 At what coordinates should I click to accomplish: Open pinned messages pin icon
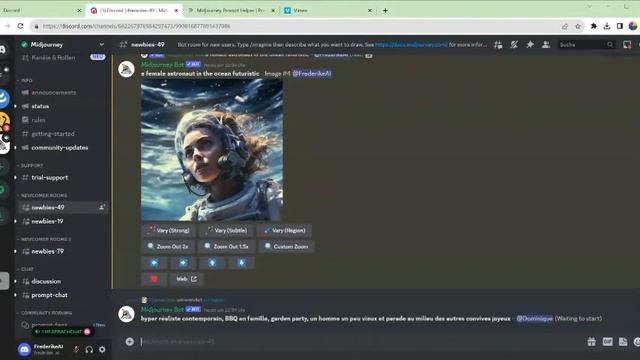530,45
